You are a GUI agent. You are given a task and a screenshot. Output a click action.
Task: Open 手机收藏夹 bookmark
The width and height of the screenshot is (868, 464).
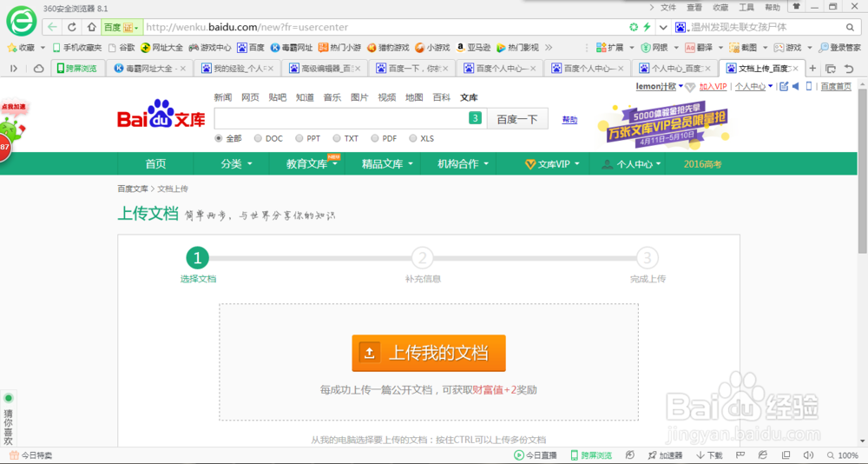(x=77, y=48)
